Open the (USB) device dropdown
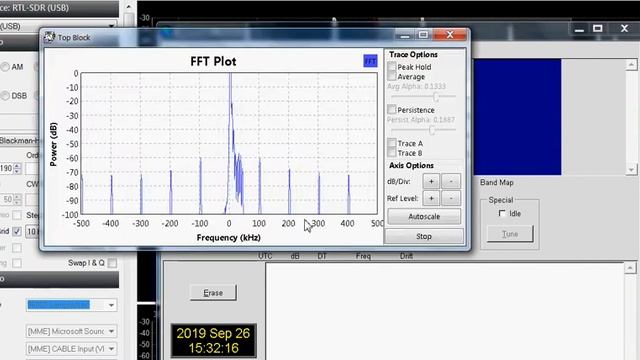 [59, 26]
